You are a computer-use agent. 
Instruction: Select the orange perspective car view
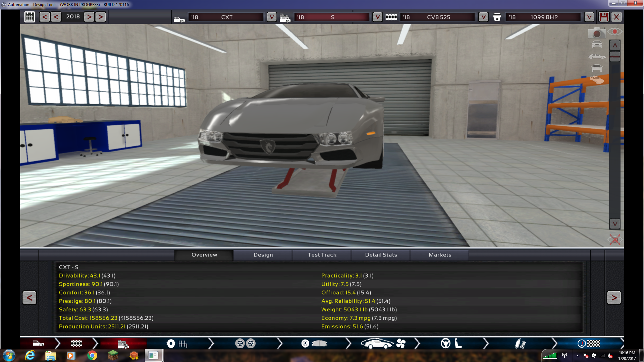597,80
